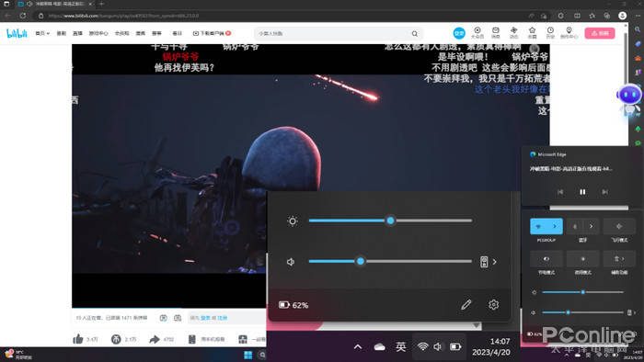Click the pencil edit icon in enlarged quick settings
Screen dimensions: 644x362
click(x=466, y=305)
